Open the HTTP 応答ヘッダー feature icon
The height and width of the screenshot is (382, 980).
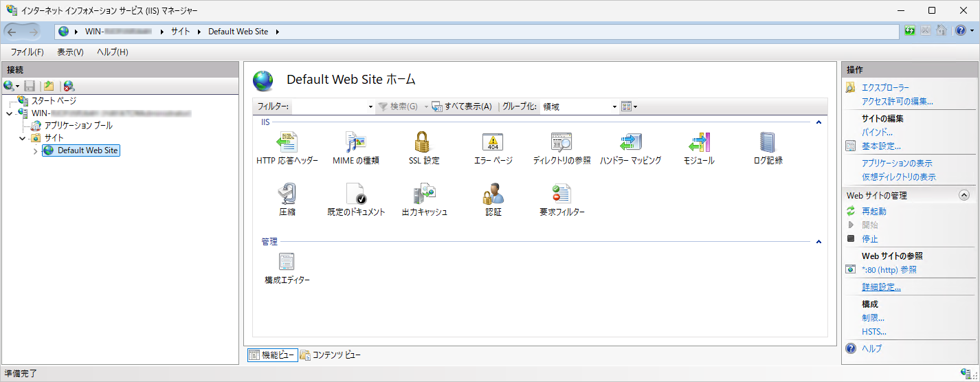point(287,142)
